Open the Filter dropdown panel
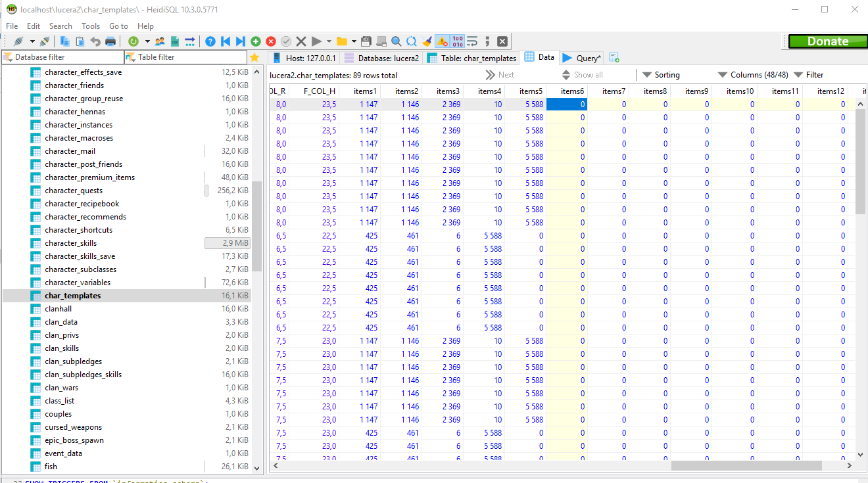This screenshot has height=483, width=868. [x=809, y=75]
